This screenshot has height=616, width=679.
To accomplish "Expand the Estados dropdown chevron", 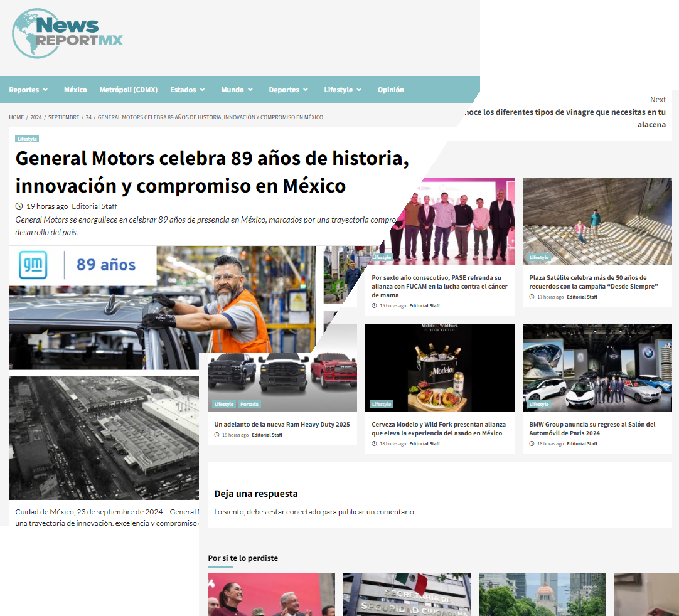I will tap(202, 90).
